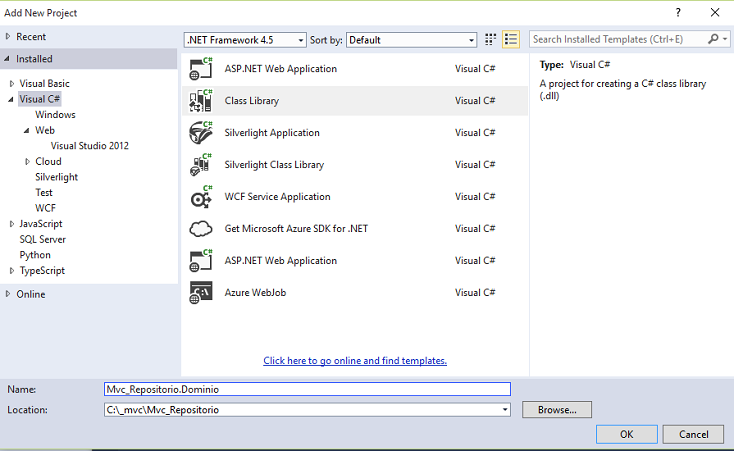
Task: Click the Cancel button
Action: (694, 435)
